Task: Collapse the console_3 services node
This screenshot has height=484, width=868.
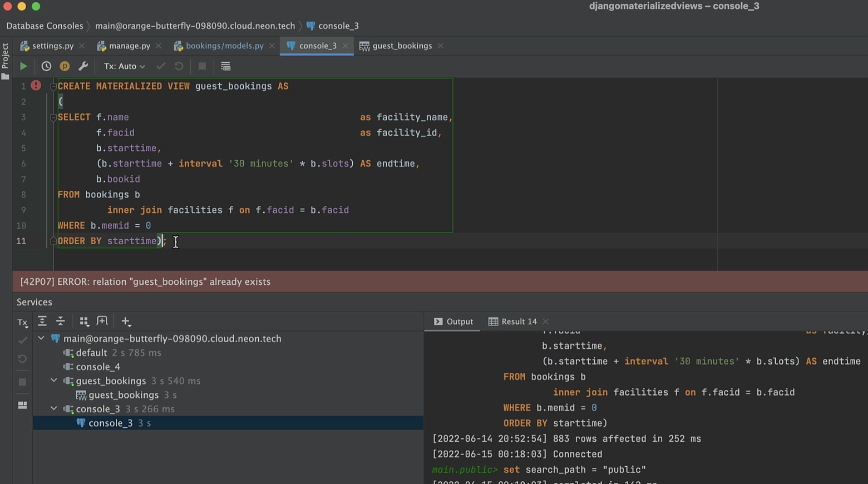Action: [x=54, y=409]
